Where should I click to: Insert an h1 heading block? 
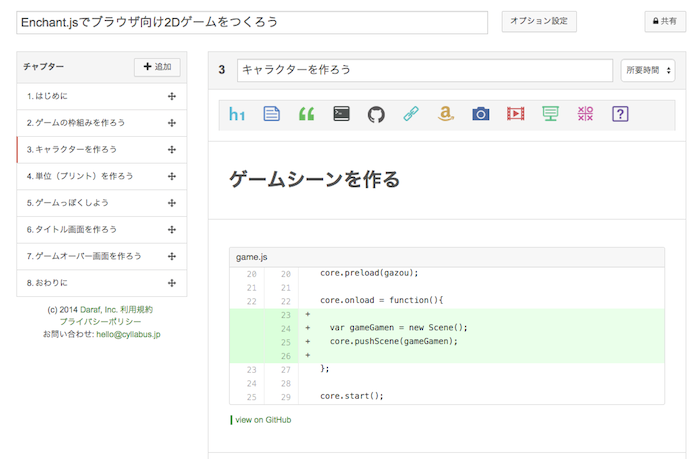click(x=237, y=114)
